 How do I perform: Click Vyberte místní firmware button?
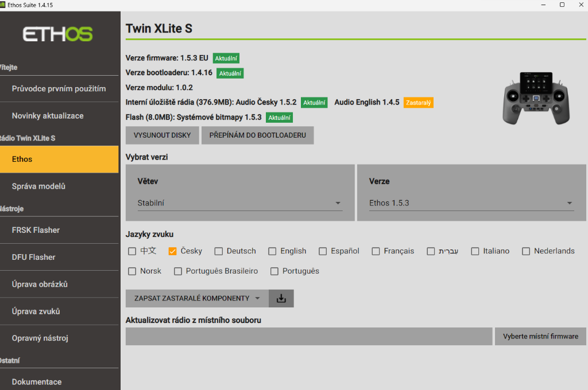coord(540,336)
